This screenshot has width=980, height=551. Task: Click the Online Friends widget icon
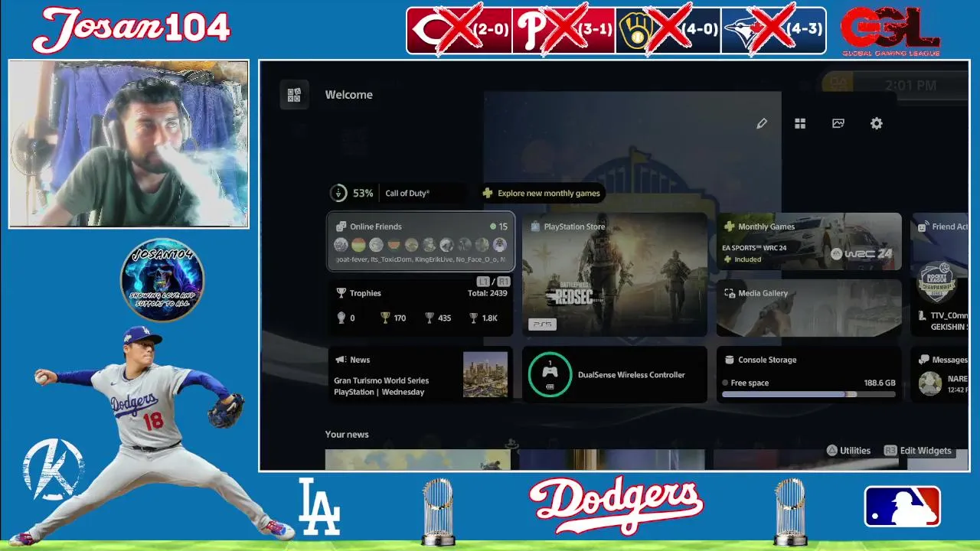341,227
